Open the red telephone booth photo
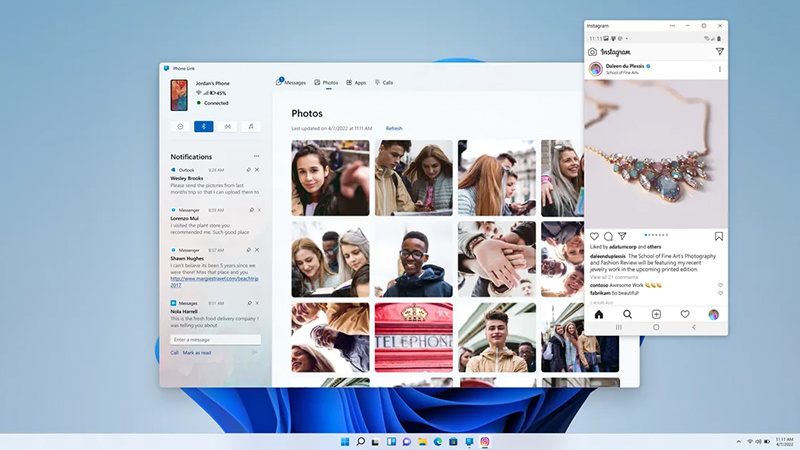Image resolution: width=800 pixels, height=450 pixels. coord(413,337)
